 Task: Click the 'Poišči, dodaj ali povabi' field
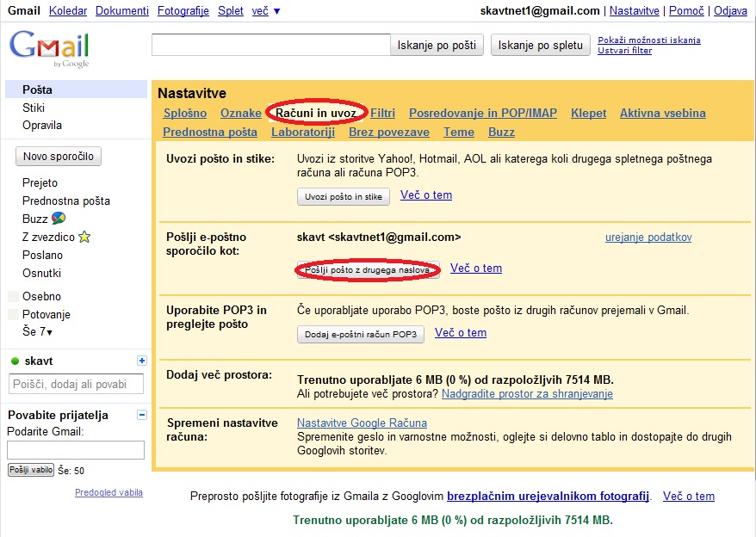[76, 384]
